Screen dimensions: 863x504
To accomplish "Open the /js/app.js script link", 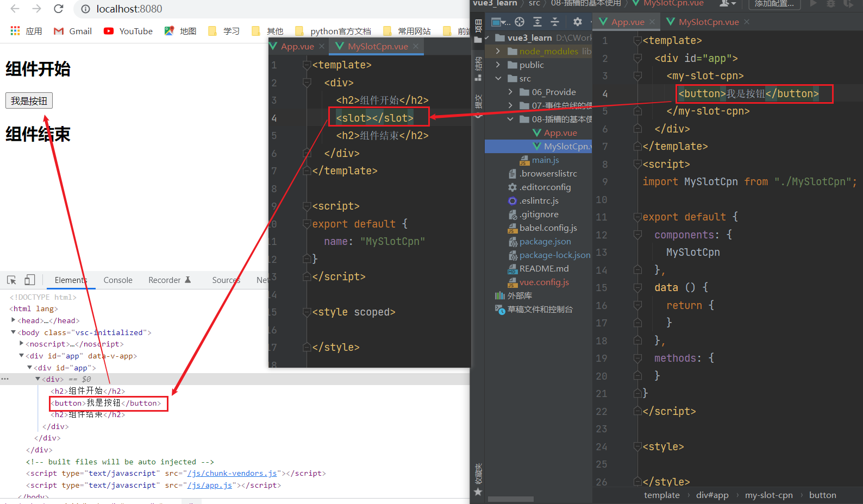I will point(210,485).
